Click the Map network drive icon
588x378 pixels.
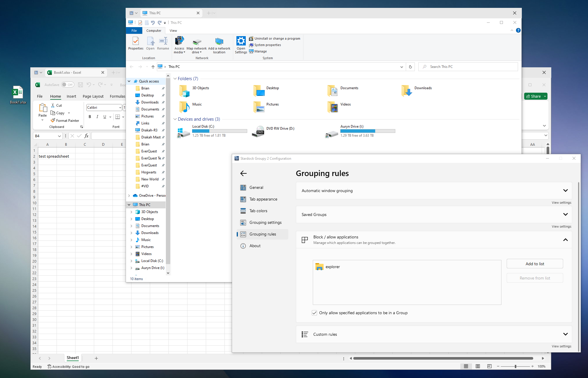point(197,45)
